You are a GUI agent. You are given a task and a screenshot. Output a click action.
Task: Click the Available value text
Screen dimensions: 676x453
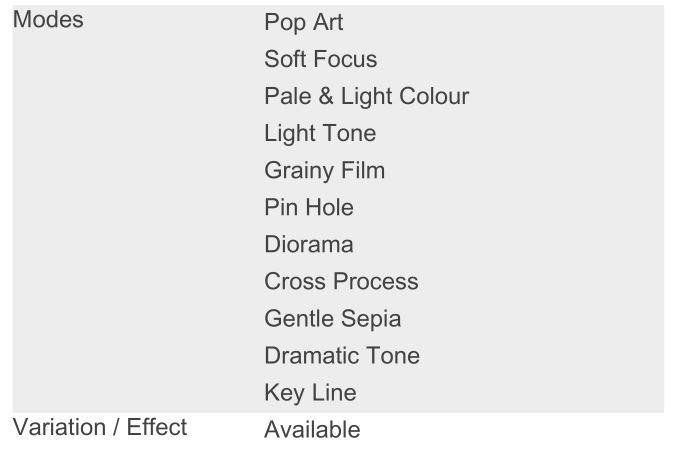pyautogui.click(x=312, y=430)
